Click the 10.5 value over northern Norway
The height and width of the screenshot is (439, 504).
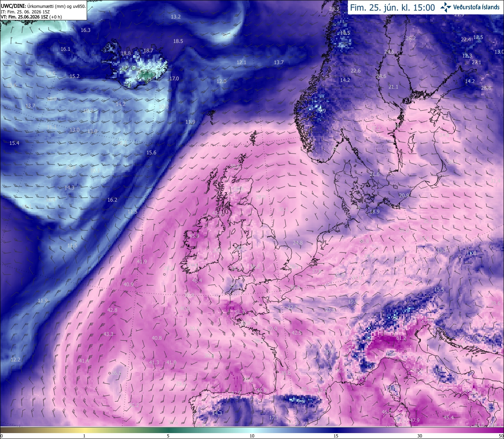tap(345, 33)
